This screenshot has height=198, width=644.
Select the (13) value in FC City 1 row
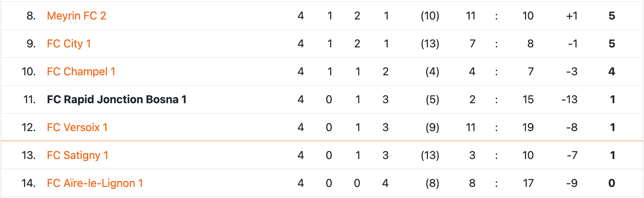coord(430,44)
